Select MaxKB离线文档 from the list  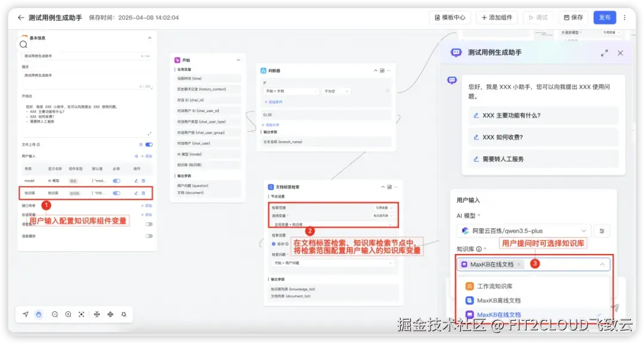pos(534,300)
